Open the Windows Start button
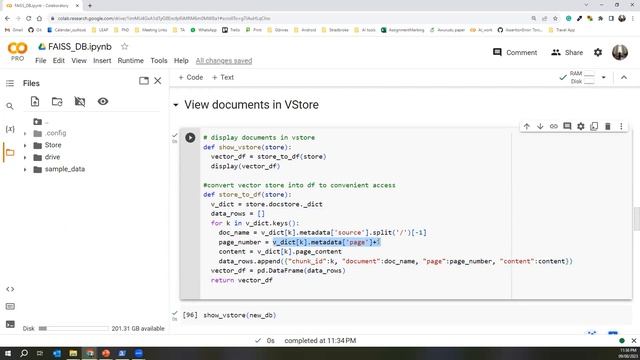This screenshot has height=360, width=640. 8,353
